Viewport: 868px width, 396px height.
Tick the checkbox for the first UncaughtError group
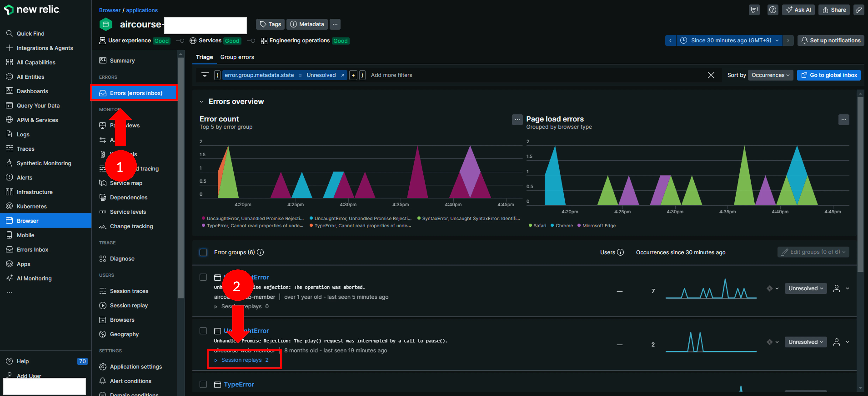pos(203,277)
